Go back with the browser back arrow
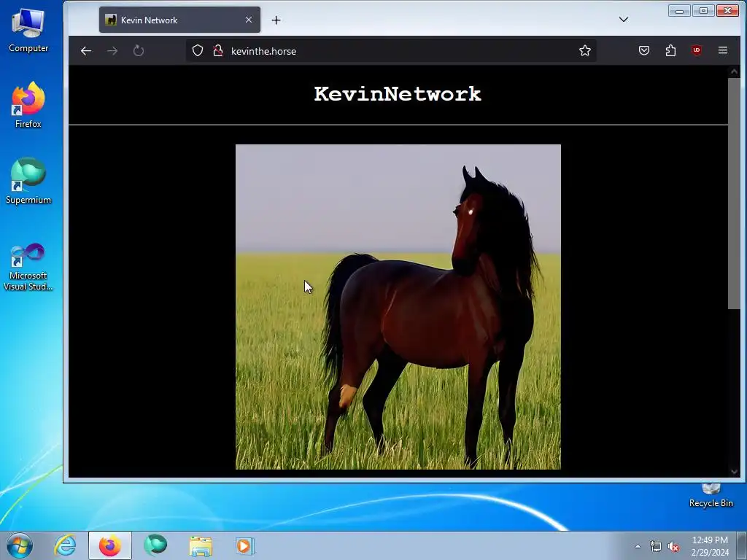The height and width of the screenshot is (560, 747). (x=86, y=51)
